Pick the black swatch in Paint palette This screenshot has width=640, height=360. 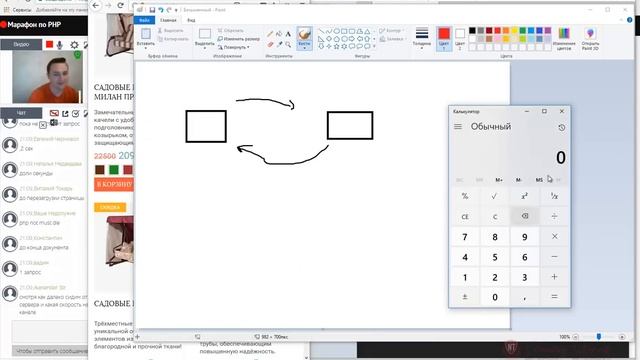(472, 30)
